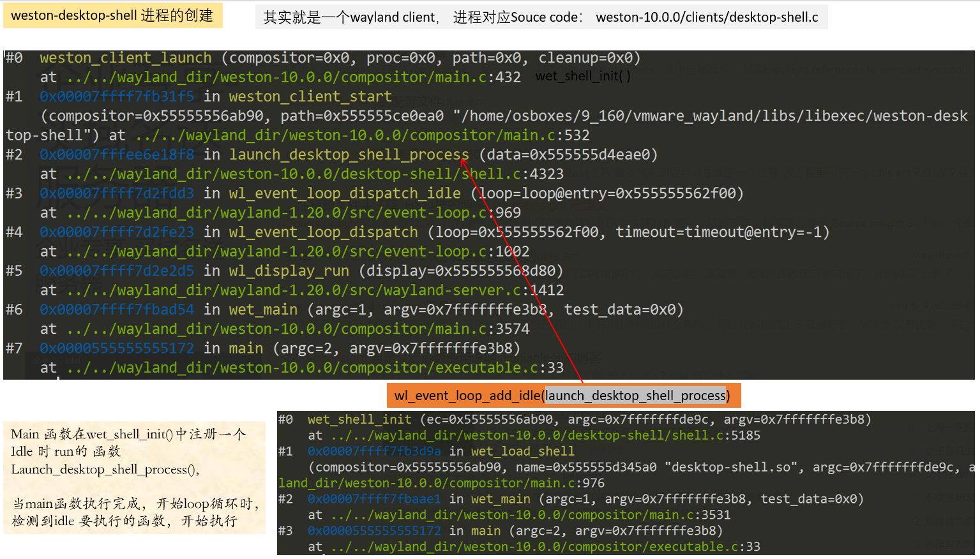Image resolution: width=980 pixels, height=559 pixels.
Task: Click 'compositor/executable.c:33' in lower backtrace
Action: [665, 547]
